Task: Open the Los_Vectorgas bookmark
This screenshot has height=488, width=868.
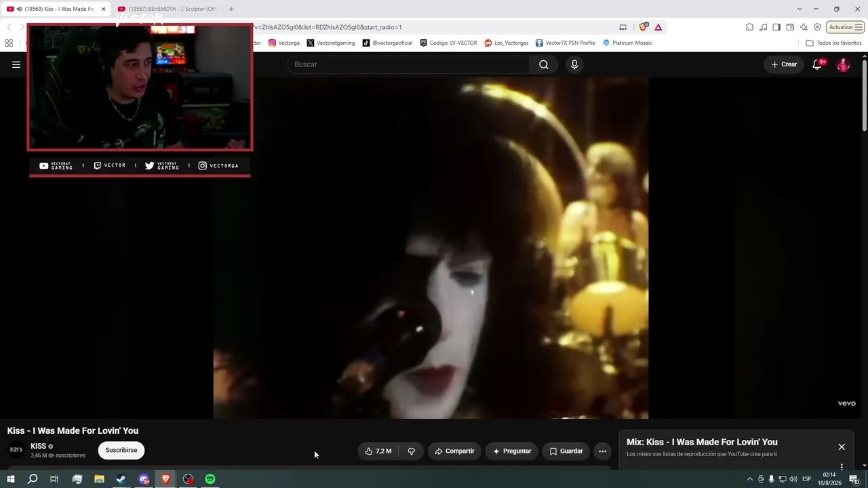Action: pyautogui.click(x=507, y=43)
